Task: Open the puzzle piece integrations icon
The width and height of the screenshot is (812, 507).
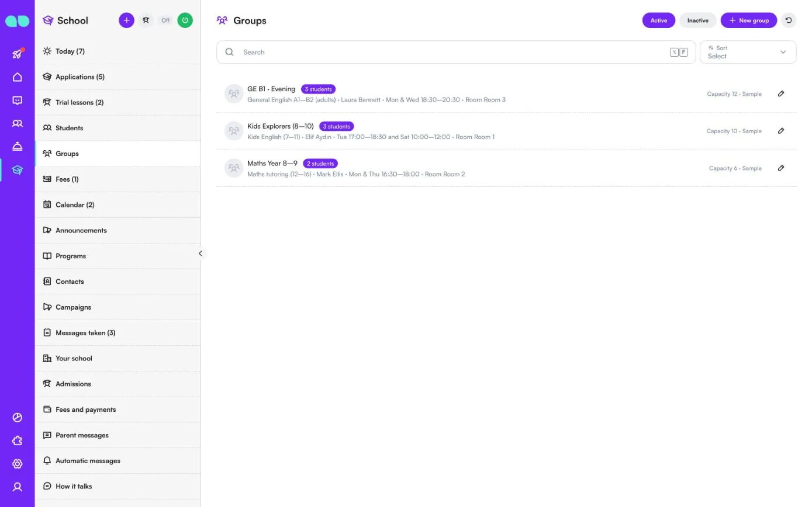Action: [18, 441]
